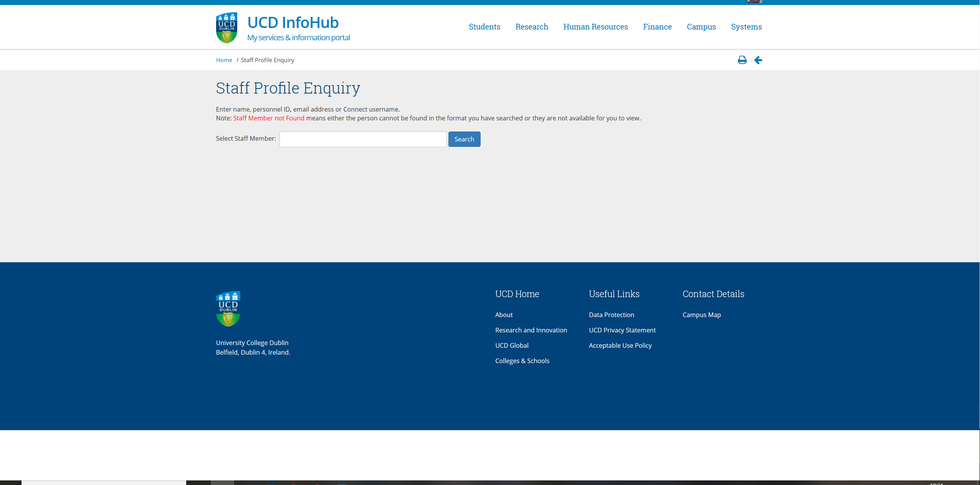
Task: Click the print page icon
Action: [x=742, y=60]
